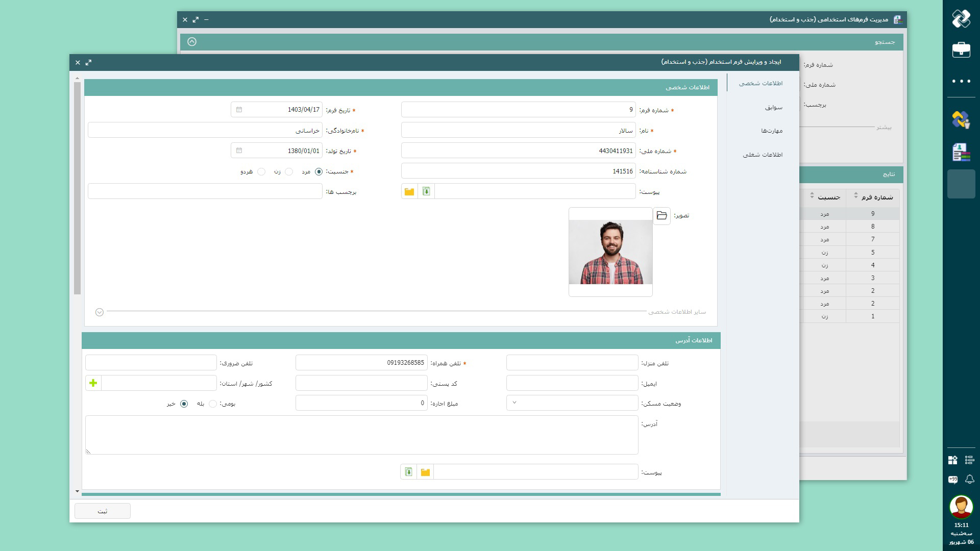The height and width of the screenshot is (551, 980).
Task: Click yellow folder icon beside personal attachment field
Action: pyautogui.click(x=409, y=192)
